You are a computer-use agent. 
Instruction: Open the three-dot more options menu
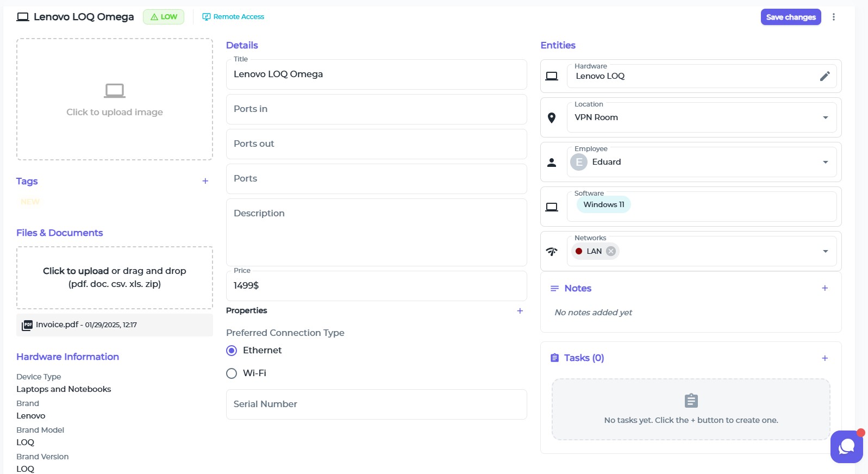coord(833,17)
